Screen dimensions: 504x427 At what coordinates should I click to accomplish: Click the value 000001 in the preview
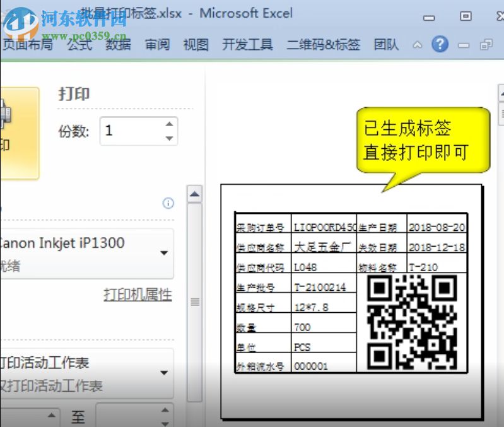click(311, 366)
